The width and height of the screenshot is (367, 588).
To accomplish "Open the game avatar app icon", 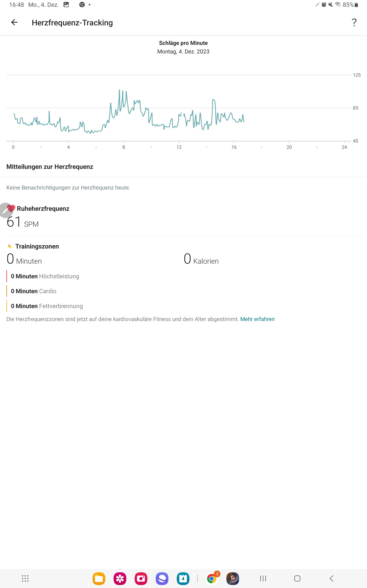I will [233, 578].
